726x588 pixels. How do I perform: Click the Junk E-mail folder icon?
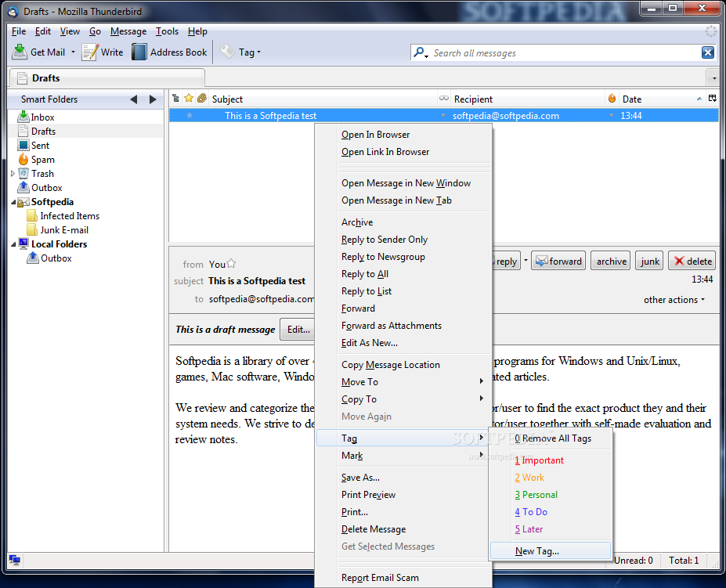(32, 229)
